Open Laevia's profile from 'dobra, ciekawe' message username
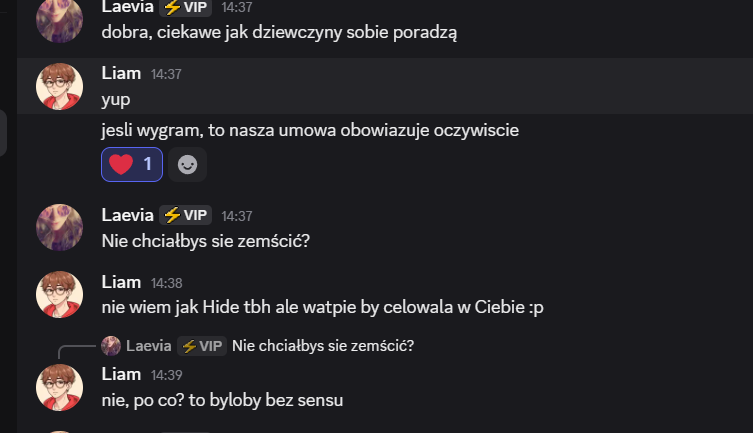Image resolution: width=753 pixels, height=433 pixels. (x=127, y=7)
